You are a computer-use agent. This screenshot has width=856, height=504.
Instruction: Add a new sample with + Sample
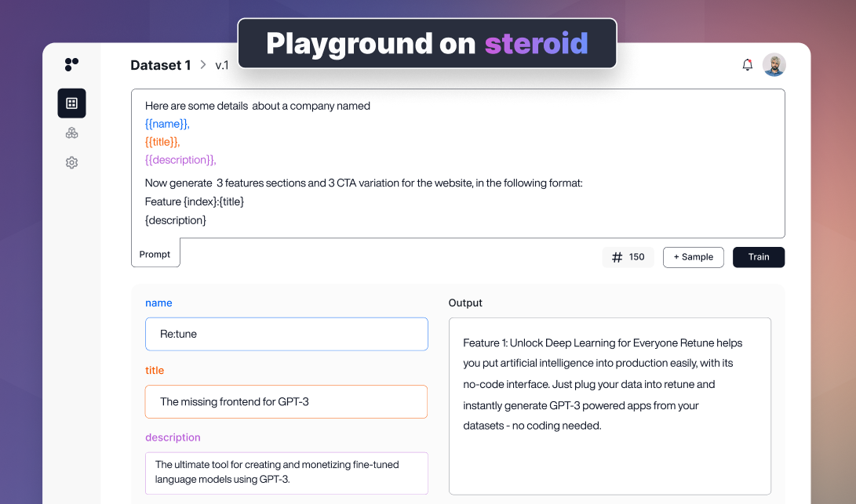[x=693, y=257]
